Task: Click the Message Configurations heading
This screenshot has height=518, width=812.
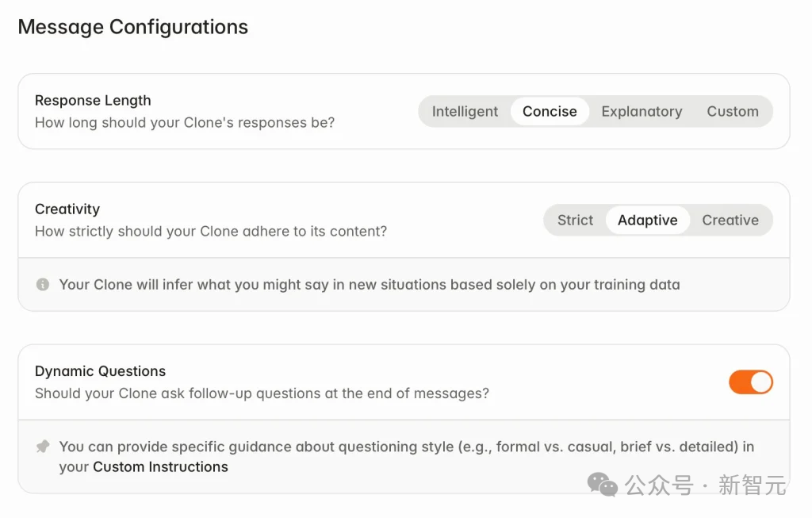Action: point(133,27)
